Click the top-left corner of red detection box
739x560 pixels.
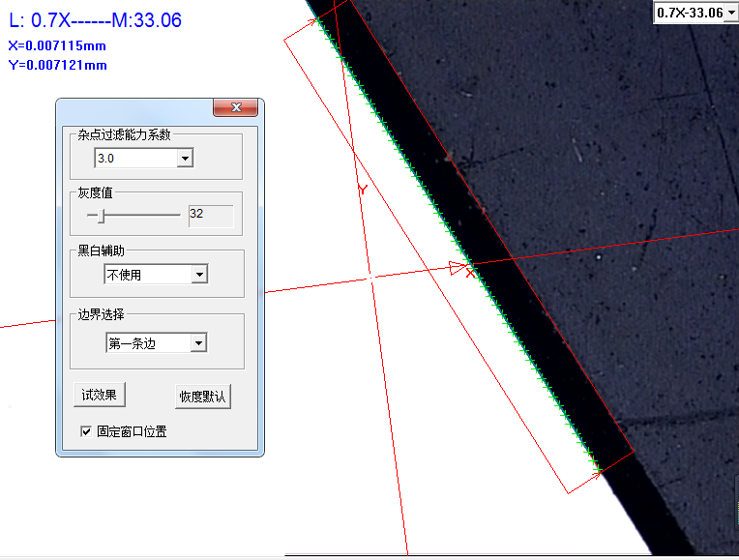[x=285, y=39]
